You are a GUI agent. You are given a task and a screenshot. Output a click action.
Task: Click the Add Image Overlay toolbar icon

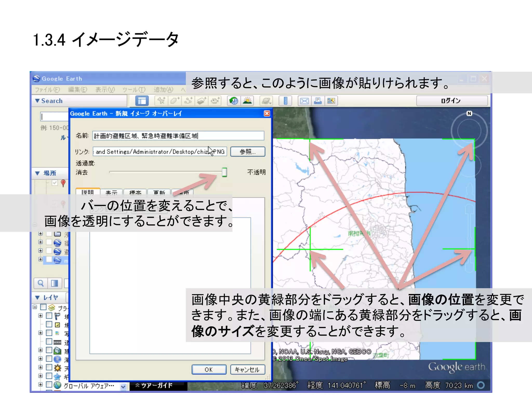(x=202, y=101)
